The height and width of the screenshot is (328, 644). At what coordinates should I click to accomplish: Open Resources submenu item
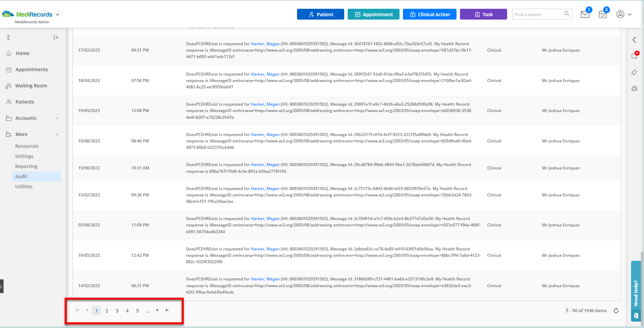27,146
